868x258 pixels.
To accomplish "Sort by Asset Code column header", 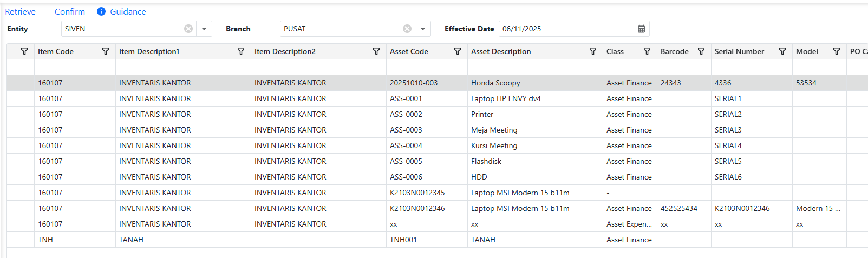I will [x=409, y=51].
